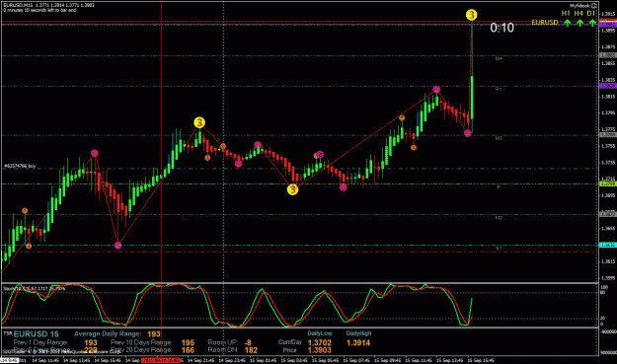Click the yellow EURUSD symbol label

[x=545, y=23]
